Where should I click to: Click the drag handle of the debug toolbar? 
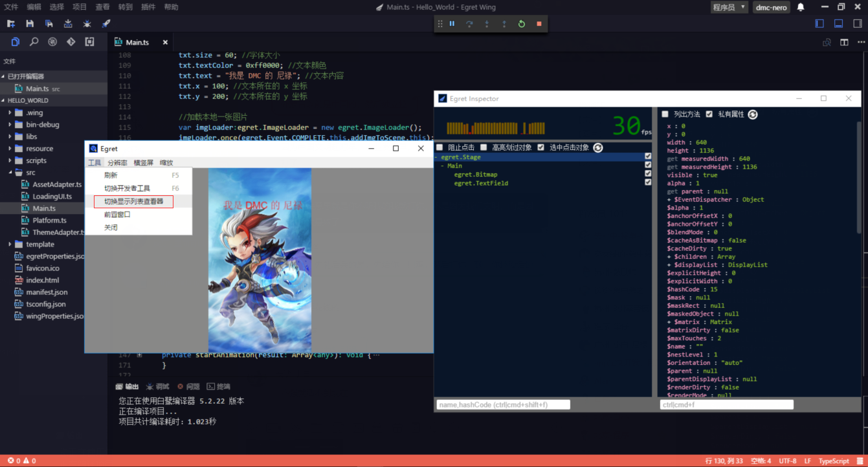pos(440,24)
